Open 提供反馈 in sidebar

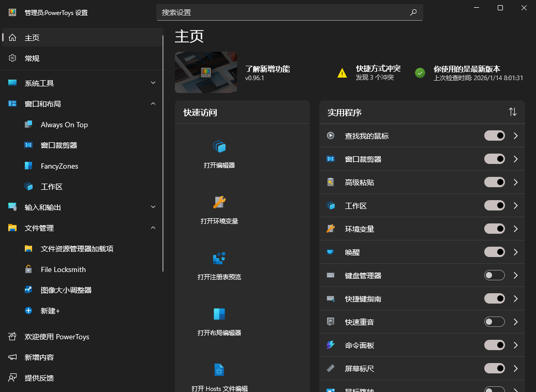(82, 378)
